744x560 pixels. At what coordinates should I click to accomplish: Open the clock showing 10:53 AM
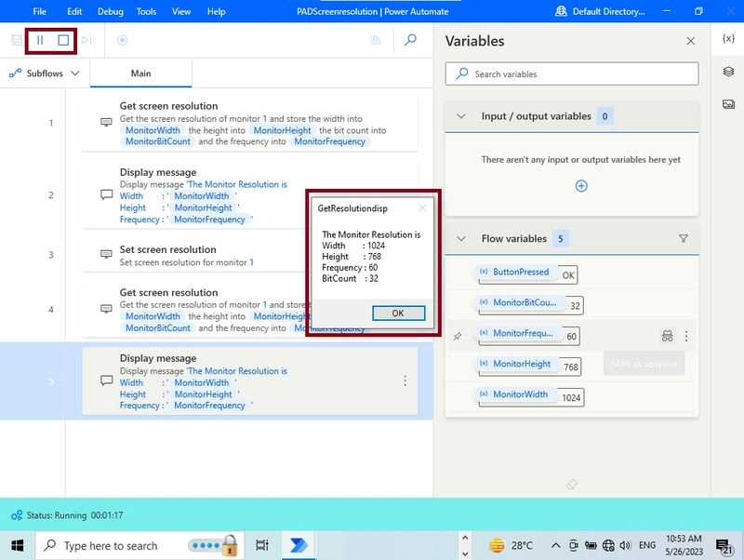pyautogui.click(x=684, y=545)
